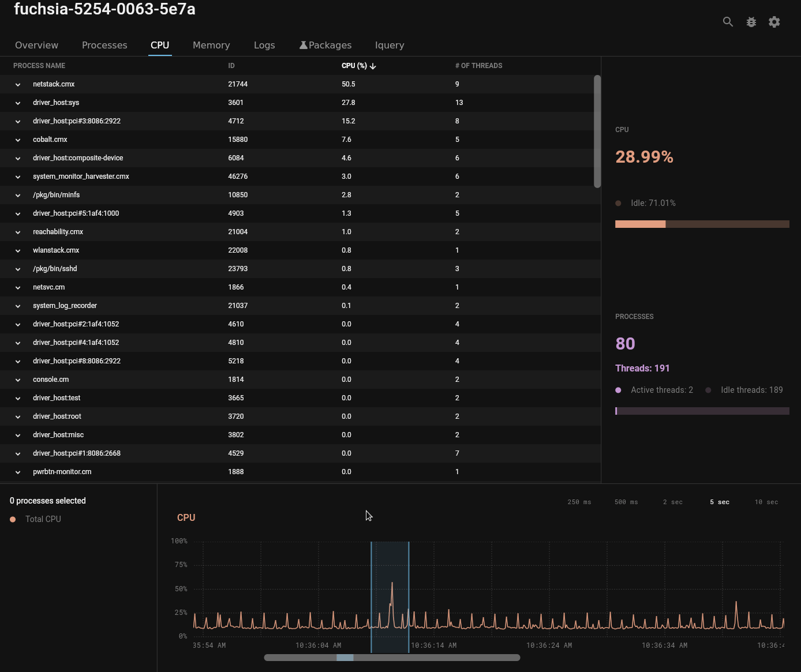
Task: Switch to the Processes tab
Action: (104, 45)
